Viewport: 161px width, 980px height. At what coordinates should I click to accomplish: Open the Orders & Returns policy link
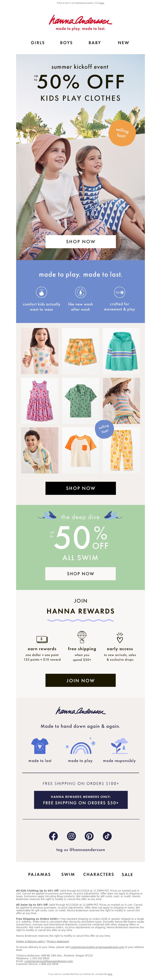click(x=30, y=941)
